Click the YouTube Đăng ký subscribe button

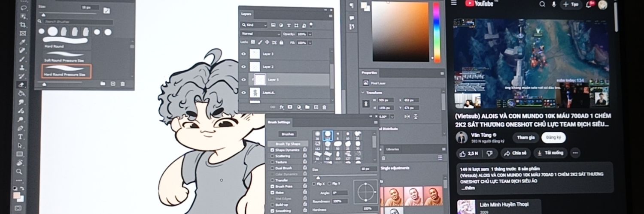(553, 138)
